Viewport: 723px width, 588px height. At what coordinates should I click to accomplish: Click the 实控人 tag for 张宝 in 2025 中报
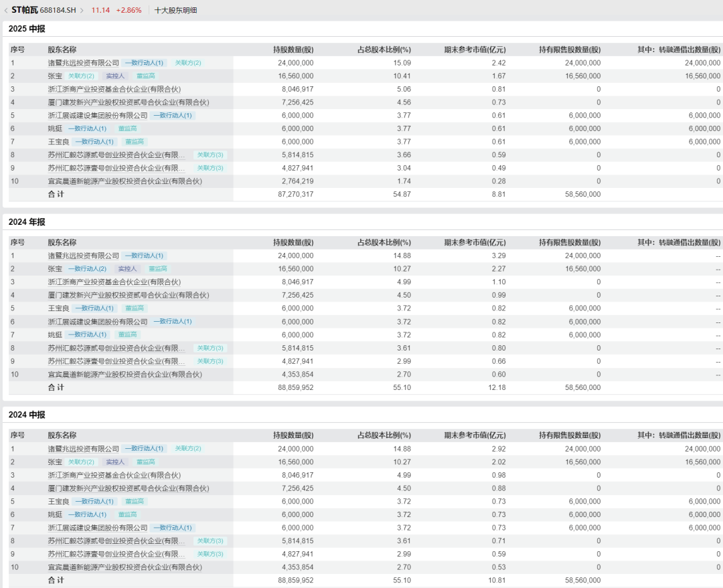[115, 76]
